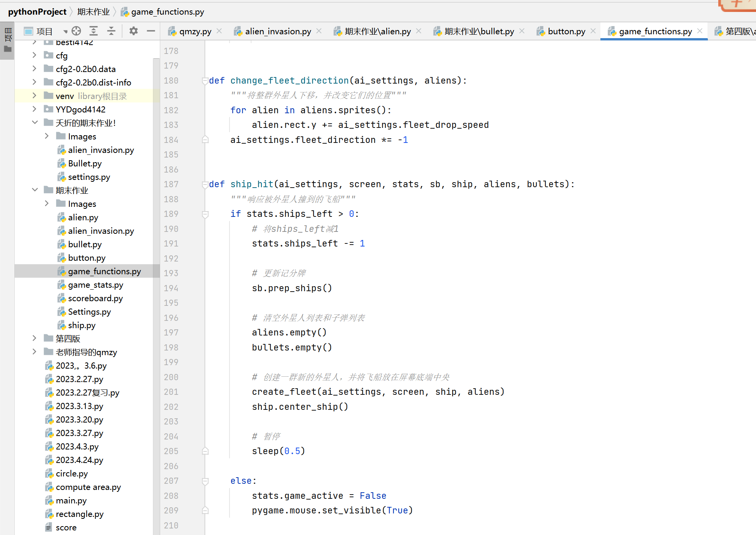Select bullet.py under 期末作业
This screenshot has width=756, height=535.
coord(85,244)
